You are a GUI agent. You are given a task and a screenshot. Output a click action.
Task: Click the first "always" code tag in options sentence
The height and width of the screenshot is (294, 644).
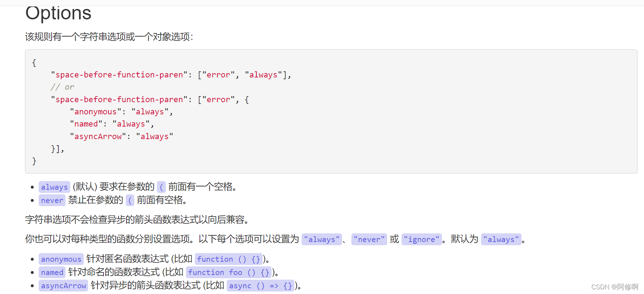[x=322, y=239]
